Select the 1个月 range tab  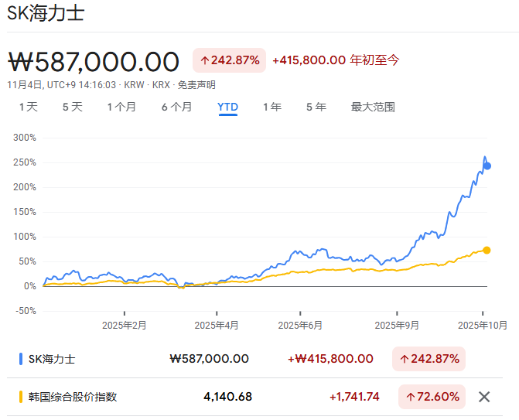121,107
